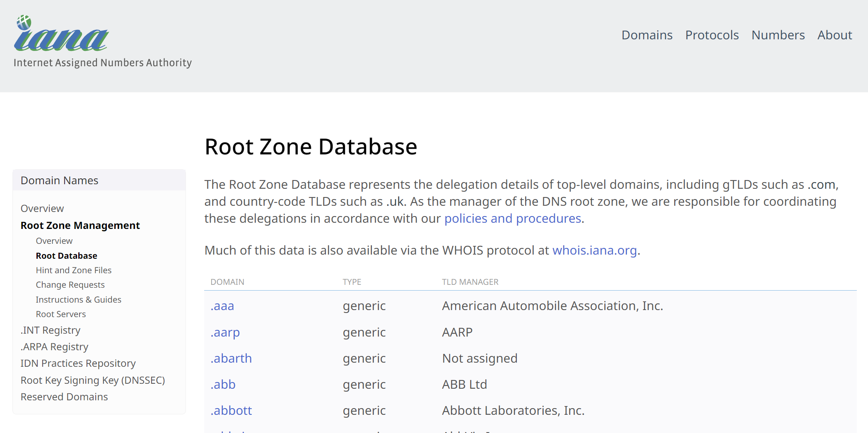Open Root Key Signing Key (DNSSEC)

click(93, 380)
